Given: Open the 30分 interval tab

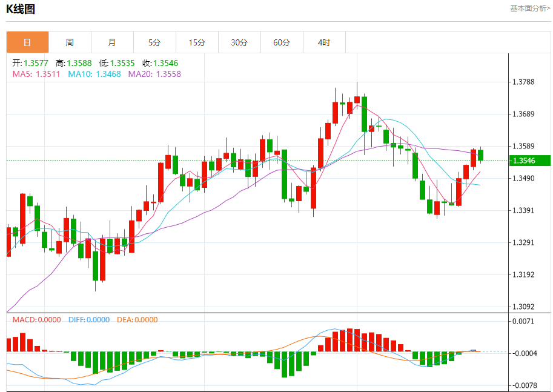Looking at the screenshot, I should [239, 42].
